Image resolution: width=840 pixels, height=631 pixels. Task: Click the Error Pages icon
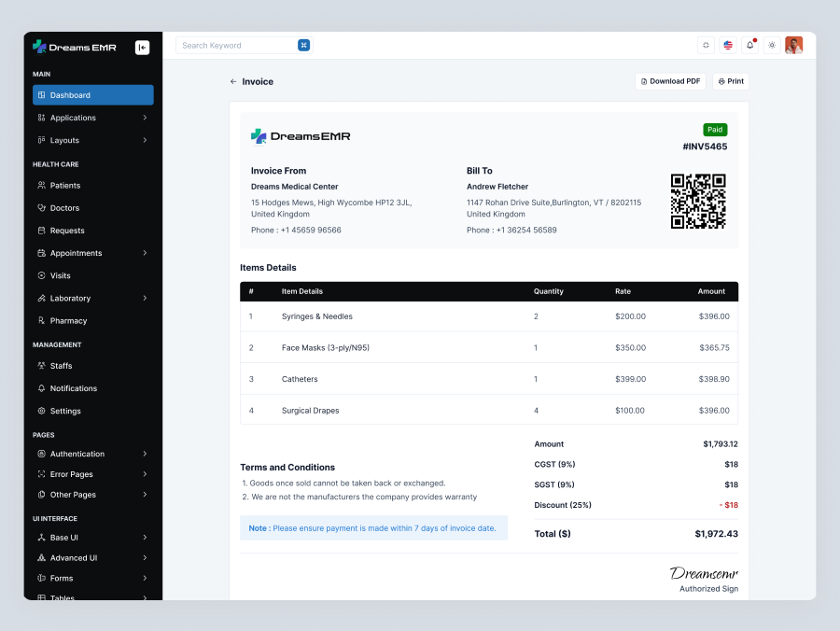click(x=41, y=474)
